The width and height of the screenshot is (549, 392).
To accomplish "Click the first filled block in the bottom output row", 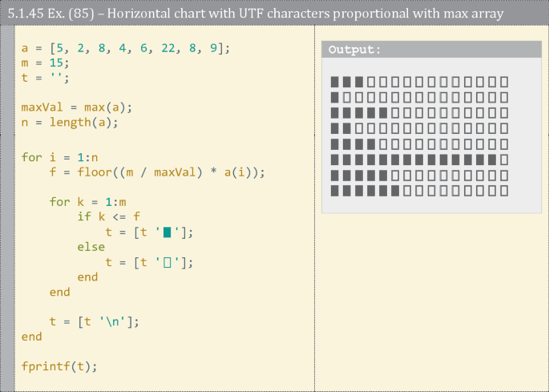I will (334, 191).
